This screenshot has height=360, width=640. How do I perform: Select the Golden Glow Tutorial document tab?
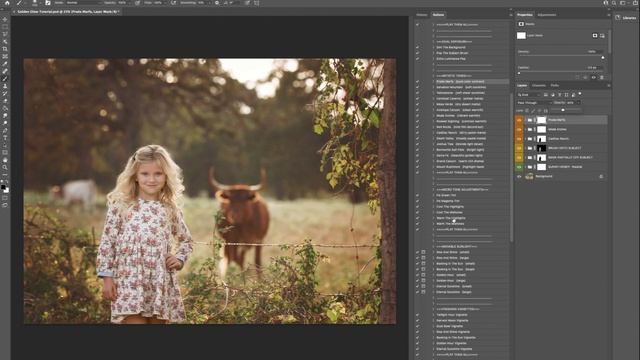tap(66, 12)
